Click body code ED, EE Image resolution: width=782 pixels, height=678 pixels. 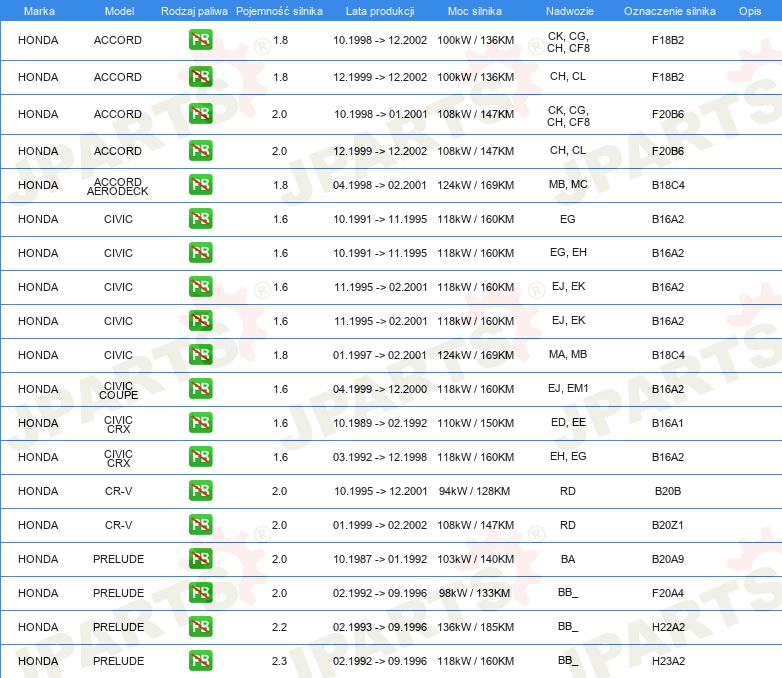click(568, 422)
